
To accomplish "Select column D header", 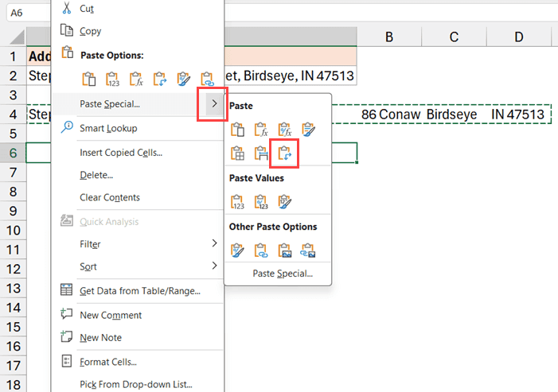I will (x=518, y=37).
